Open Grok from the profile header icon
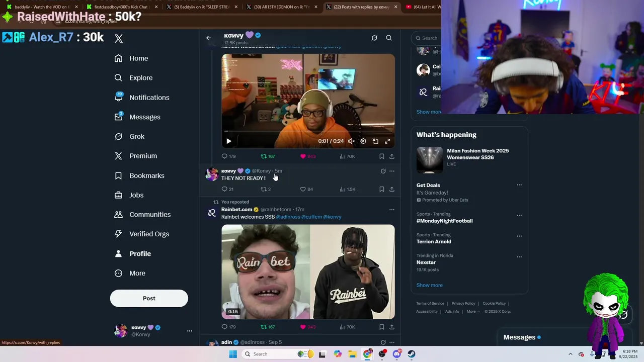 [x=374, y=38]
